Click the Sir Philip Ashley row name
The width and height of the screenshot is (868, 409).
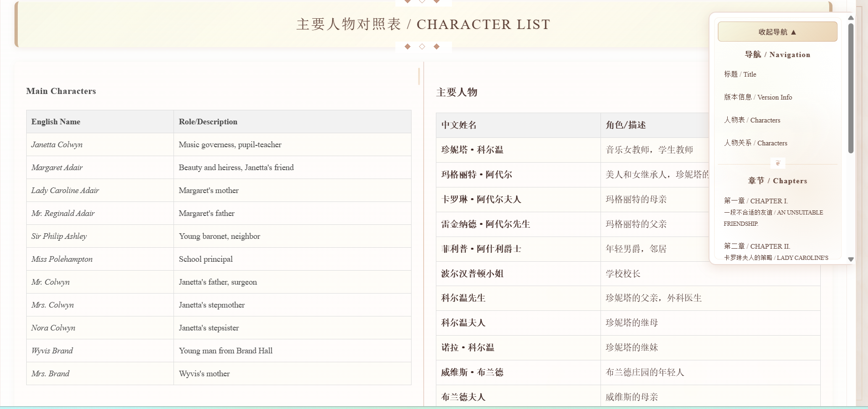(59, 236)
